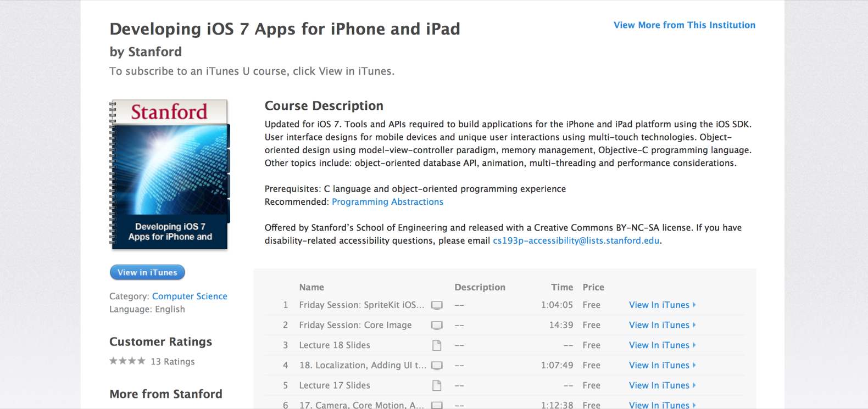This screenshot has height=409, width=868.
Task: Click arrow beside View In iTunes, row 3
Action: [x=694, y=345]
